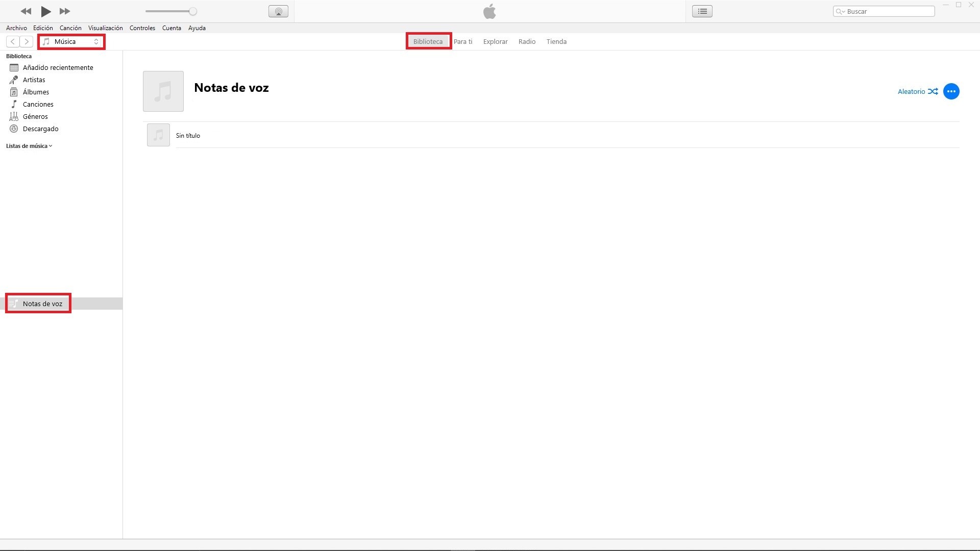The height and width of the screenshot is (551, 980).
Task: Click the volume slider knob
Action: (x=193, y=11)
